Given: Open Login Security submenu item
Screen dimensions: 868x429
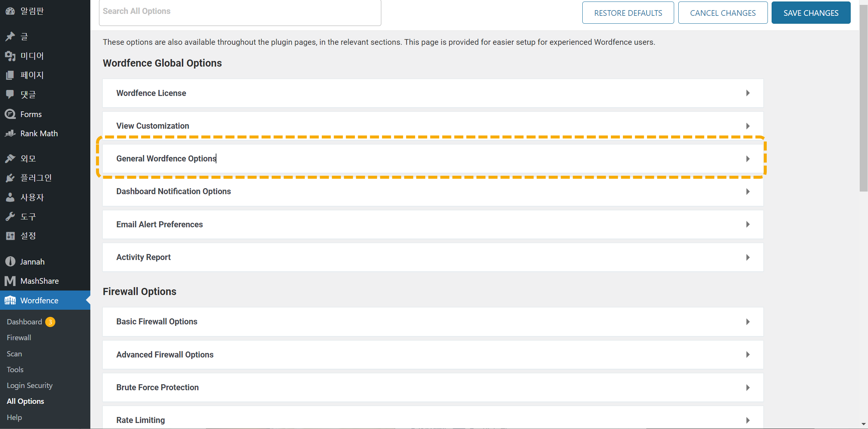Looking at the screenshot, I should point(30,385).
